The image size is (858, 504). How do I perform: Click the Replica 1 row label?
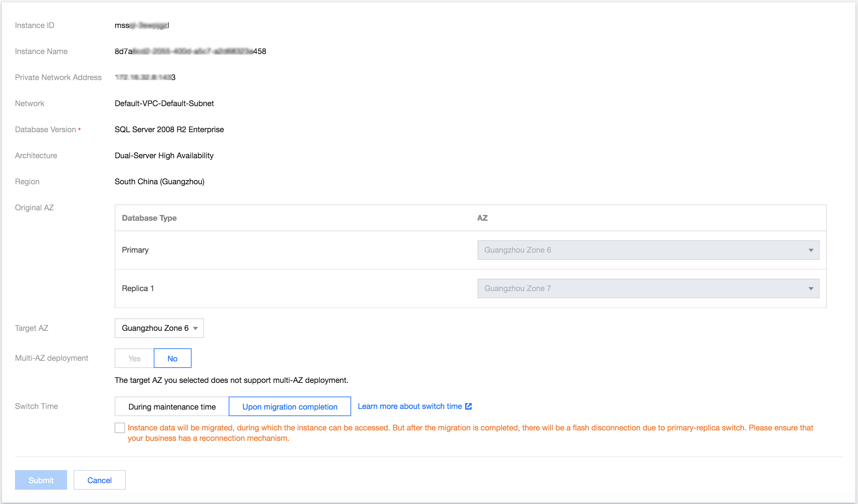point(138,288)
